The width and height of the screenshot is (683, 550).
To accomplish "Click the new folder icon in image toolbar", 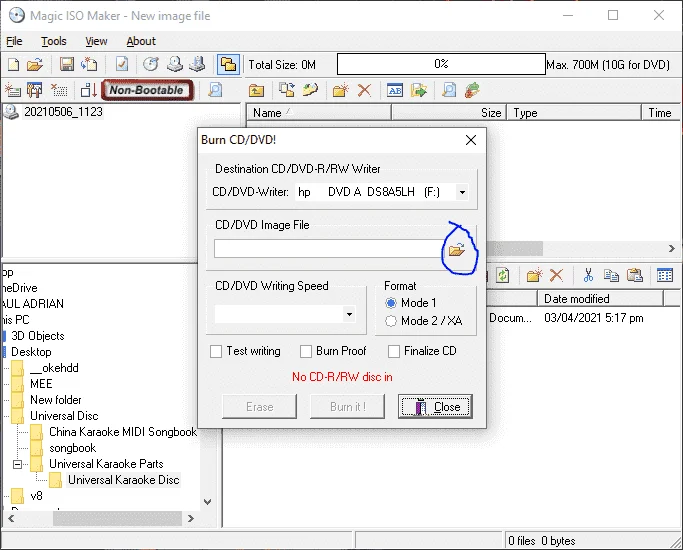I will tap(341, 90).
